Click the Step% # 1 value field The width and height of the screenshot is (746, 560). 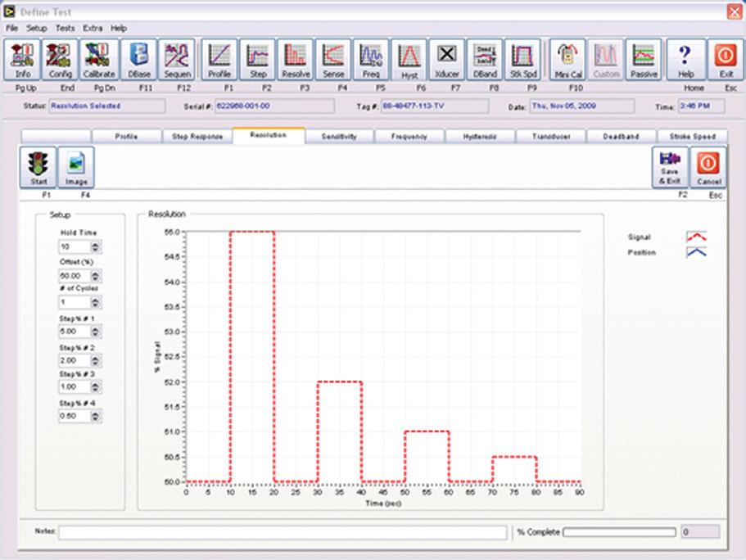[75, 332]
